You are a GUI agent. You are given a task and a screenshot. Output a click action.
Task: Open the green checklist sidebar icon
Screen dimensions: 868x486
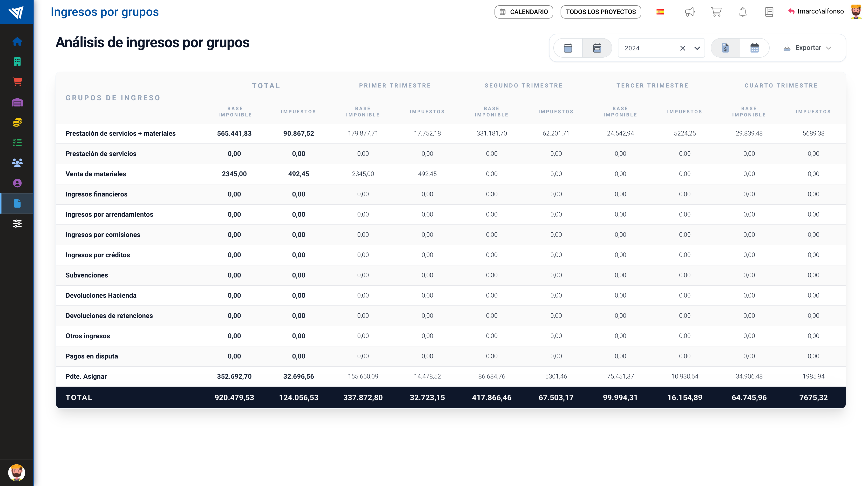[x=17, y=142]
